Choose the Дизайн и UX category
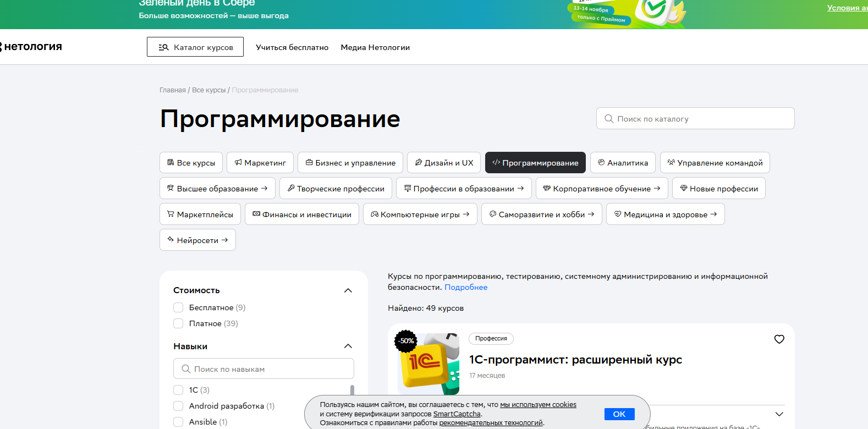 444,163
